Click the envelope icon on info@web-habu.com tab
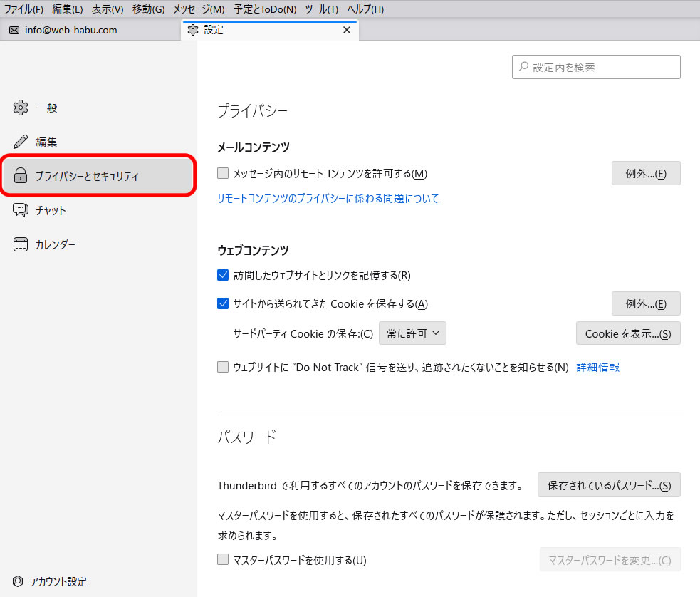The image size is (700, 597). [14, 31]
